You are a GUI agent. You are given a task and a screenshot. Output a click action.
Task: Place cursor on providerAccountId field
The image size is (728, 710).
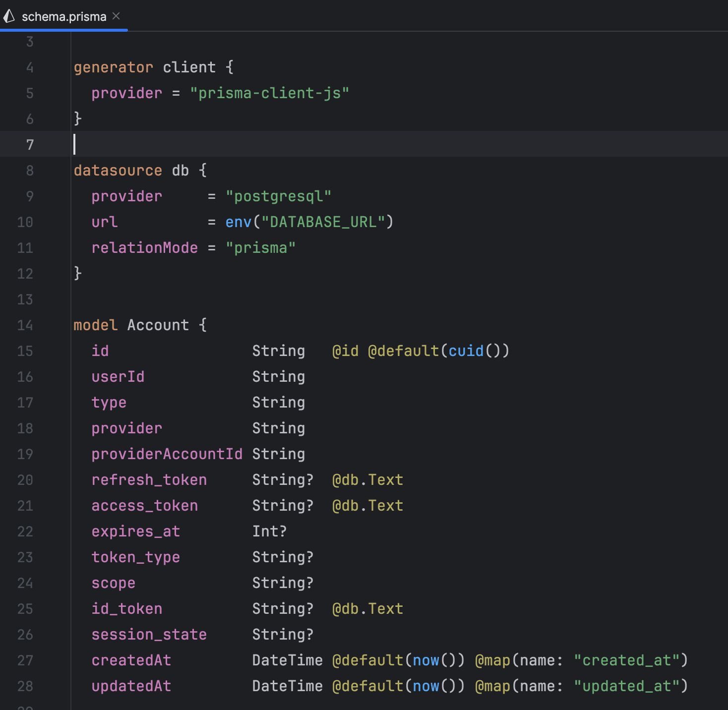[167, 454]
